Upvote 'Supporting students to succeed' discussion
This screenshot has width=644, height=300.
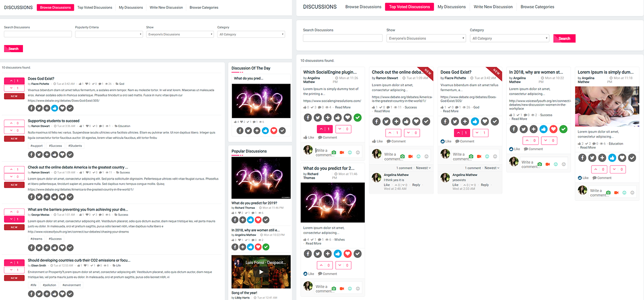point(14,123)
